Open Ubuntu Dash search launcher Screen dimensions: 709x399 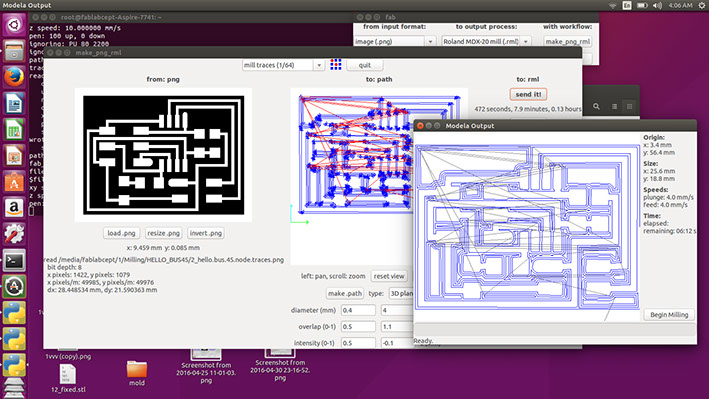(14, 24)
